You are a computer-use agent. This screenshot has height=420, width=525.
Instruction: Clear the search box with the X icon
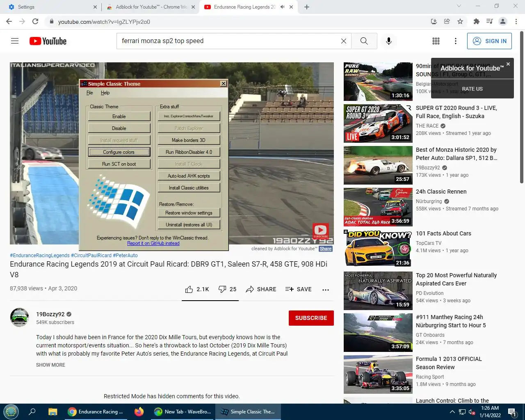pyautogui.click(x=344, y=41)
